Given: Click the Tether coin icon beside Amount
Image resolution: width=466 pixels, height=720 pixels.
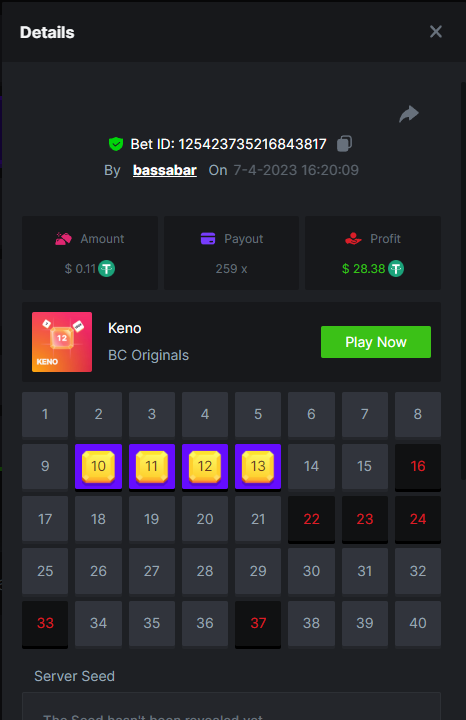Looking at the screenshot, I should coord(107,269).
